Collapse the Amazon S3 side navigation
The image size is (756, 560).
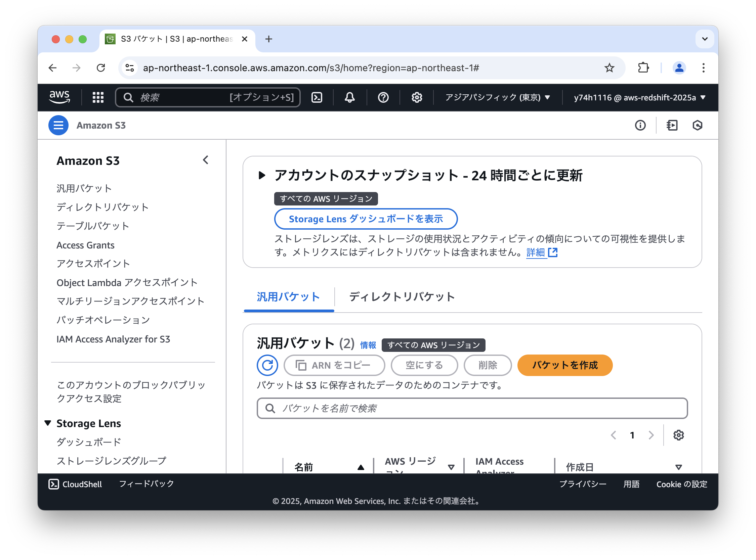pos(206,160)
